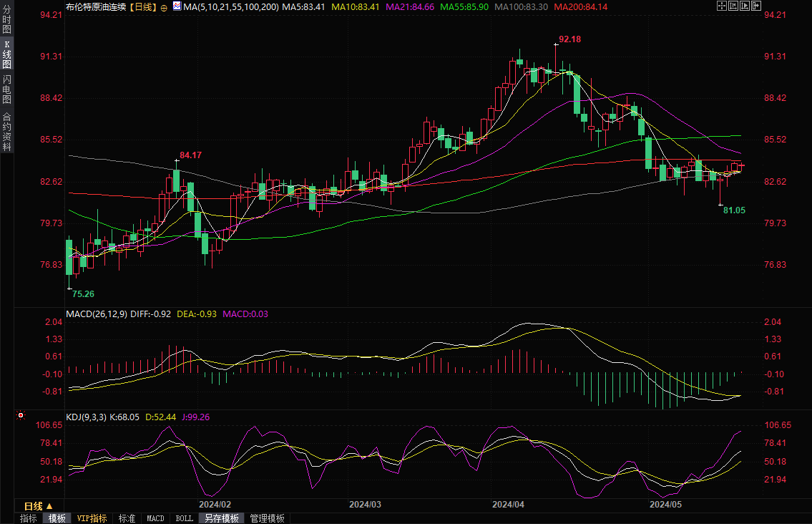Apply the BOLL template button
The height and width of the screenshot is (524, 812).
tap(184, 518)
